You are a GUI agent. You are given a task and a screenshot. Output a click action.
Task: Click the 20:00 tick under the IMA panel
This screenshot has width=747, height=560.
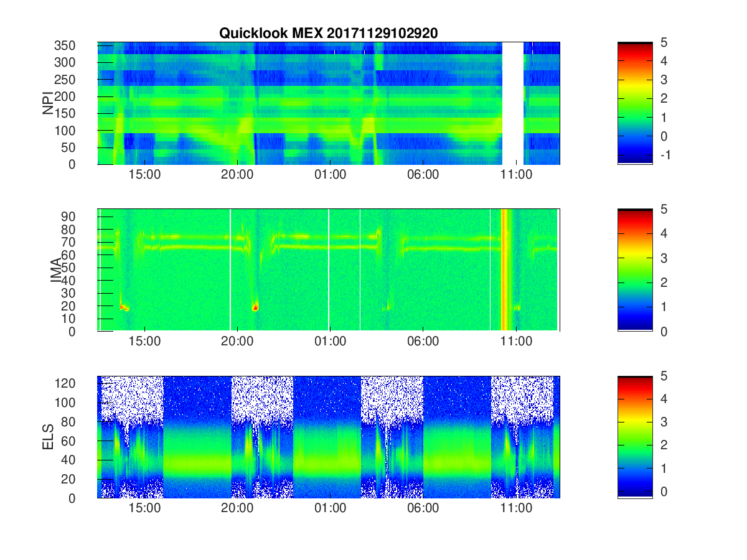pyautogui.click(x=237, y=342)
